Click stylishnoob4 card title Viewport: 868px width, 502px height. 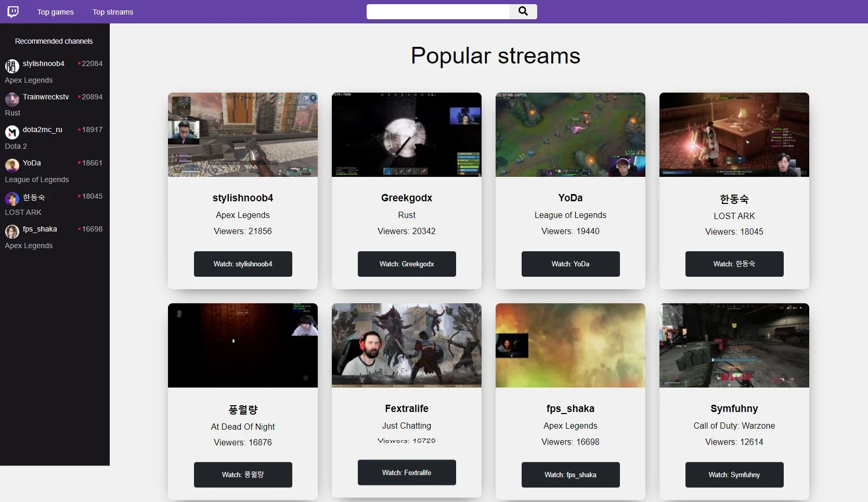point(243,198)
